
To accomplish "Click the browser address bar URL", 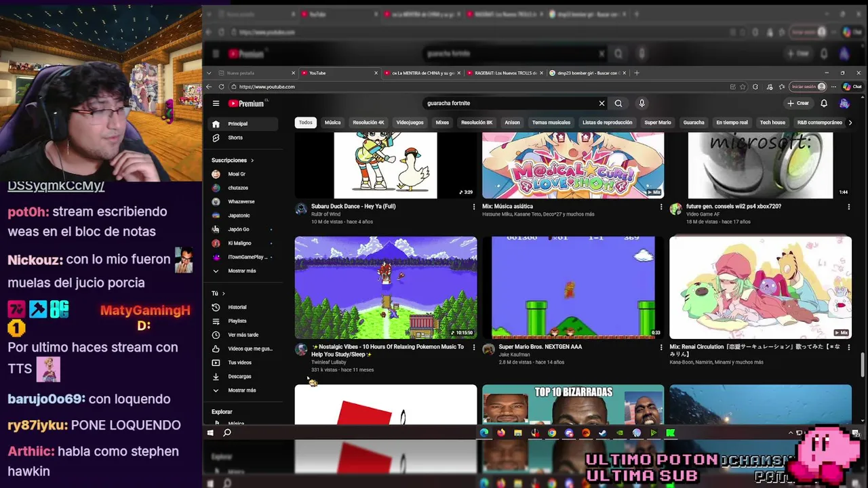I will pyautogui.click(x=267, y=87).
